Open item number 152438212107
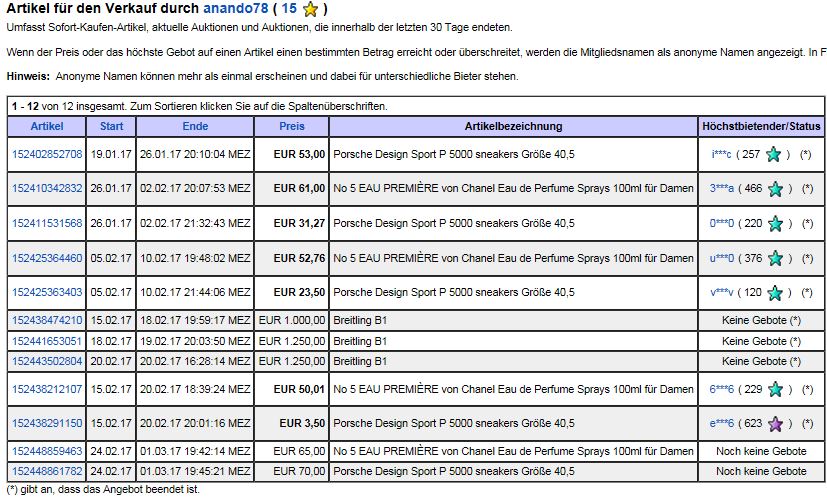 pyautogui.click(x=47, y=390)
